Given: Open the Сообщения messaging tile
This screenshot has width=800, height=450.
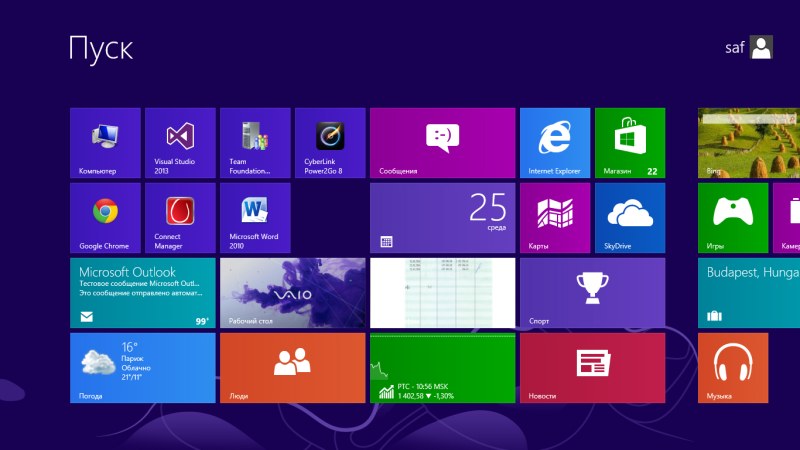Looking at the screenshot, I should (442, 143).
